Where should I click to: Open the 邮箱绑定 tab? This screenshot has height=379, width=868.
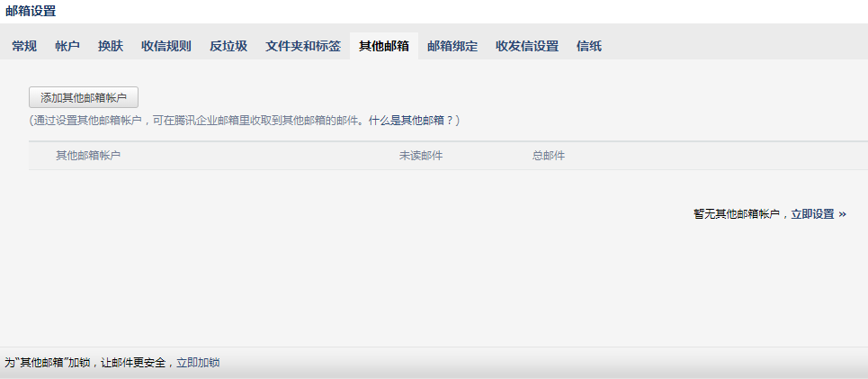[452, 46]
